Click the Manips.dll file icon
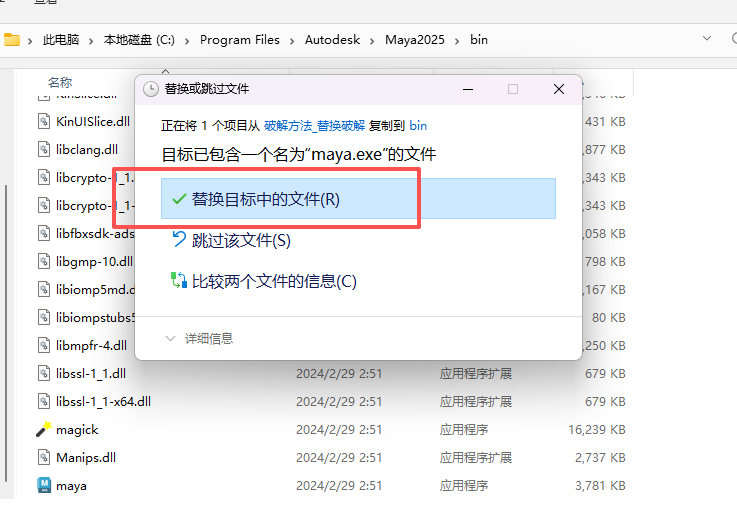The width and height of the screenshot is (737, 512). point(44,457)
